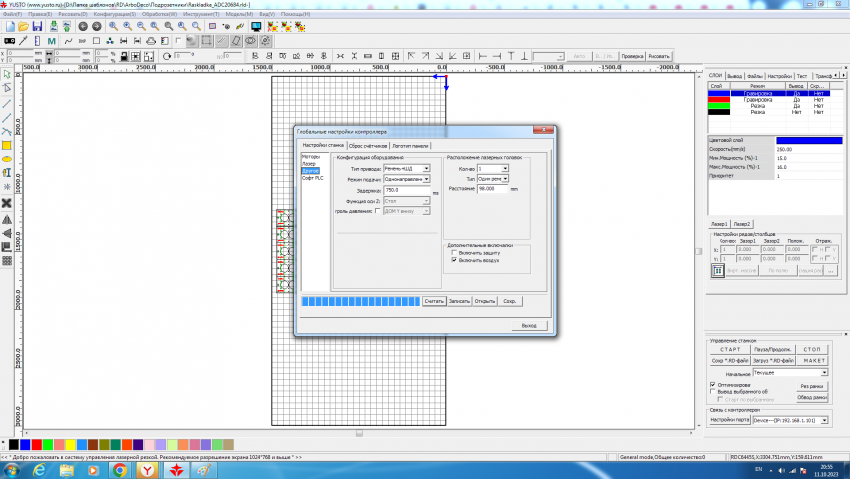Expand the 'Режим подачи' dropdown
The image size is (850, 479).
tap(426, 179)
